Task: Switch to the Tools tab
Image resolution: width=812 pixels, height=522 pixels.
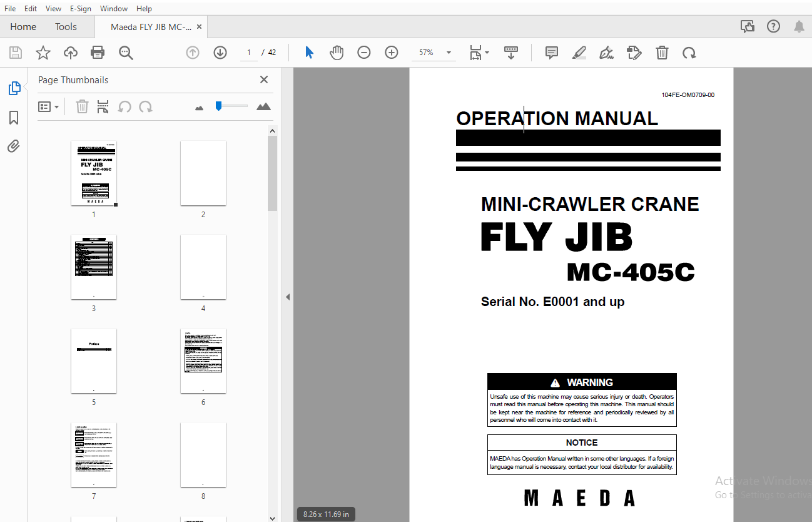Action: [x=66, y=26]
